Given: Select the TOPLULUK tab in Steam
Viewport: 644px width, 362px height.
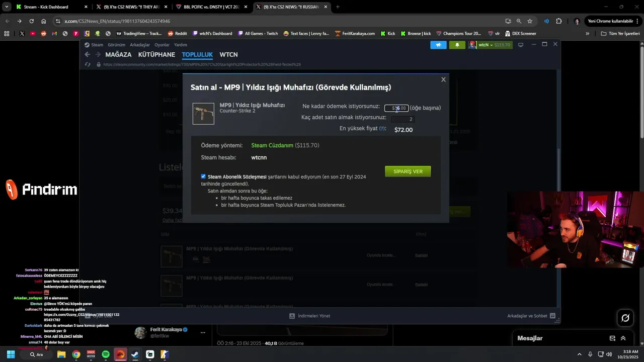Looking at the screenshot, I should point(197,54).
